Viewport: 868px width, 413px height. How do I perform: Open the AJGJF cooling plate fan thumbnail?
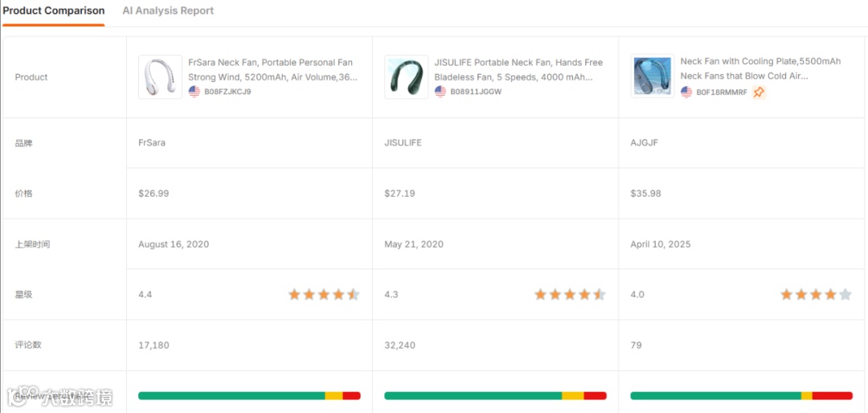click(653, 76)
